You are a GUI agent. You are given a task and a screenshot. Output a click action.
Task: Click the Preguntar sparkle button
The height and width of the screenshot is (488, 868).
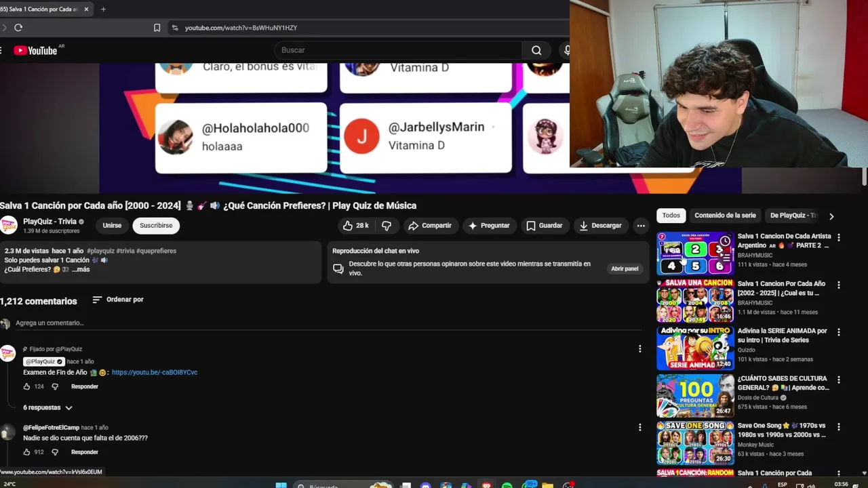coord(489,226)
